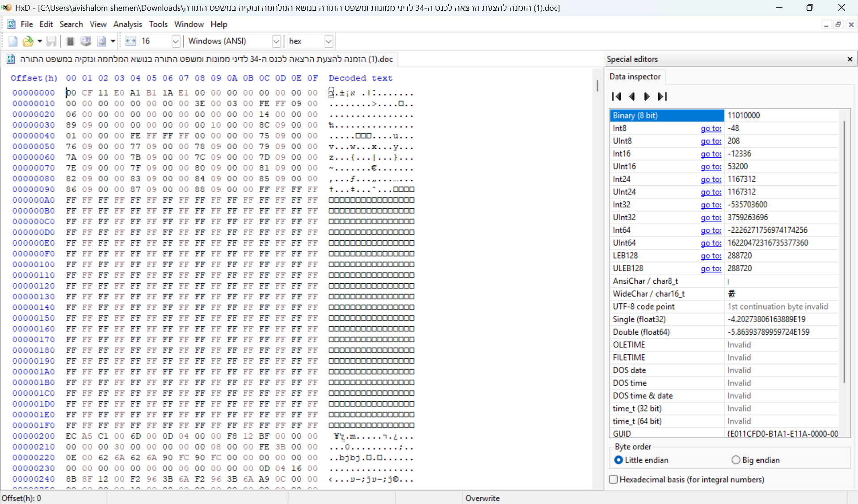Click the Overwrite status bar mode
858x504 pixels.
[483, 498]
